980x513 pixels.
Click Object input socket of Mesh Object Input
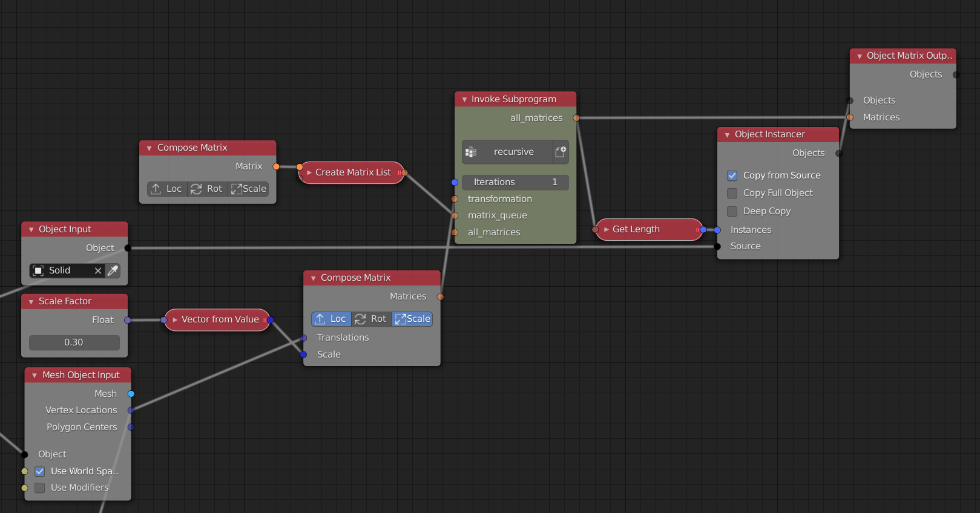click(25, 454)
